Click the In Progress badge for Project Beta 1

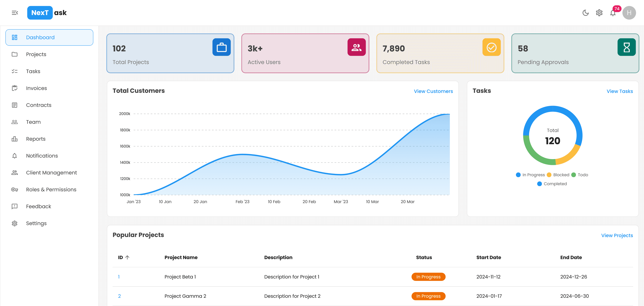click(x=428, y=277)
